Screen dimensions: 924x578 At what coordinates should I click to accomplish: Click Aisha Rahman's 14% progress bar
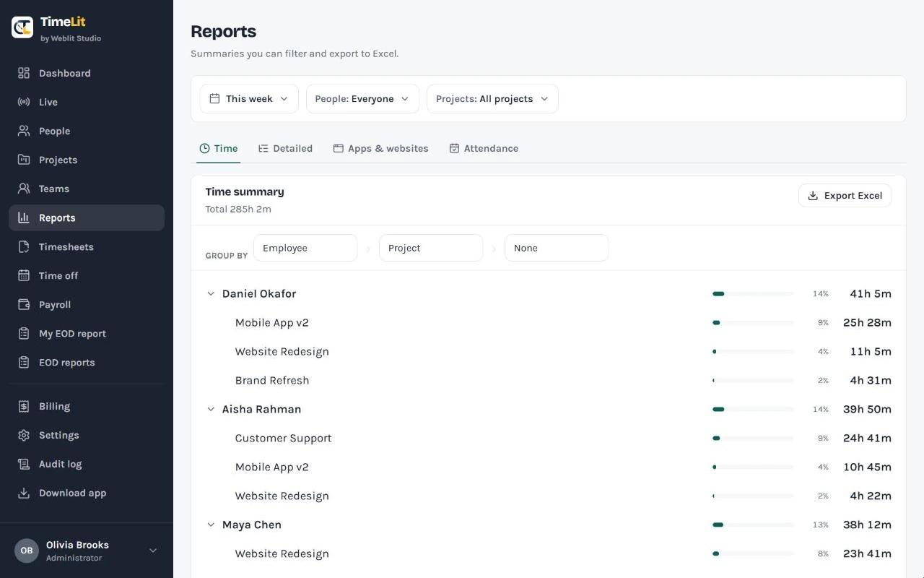pos(753,410)
